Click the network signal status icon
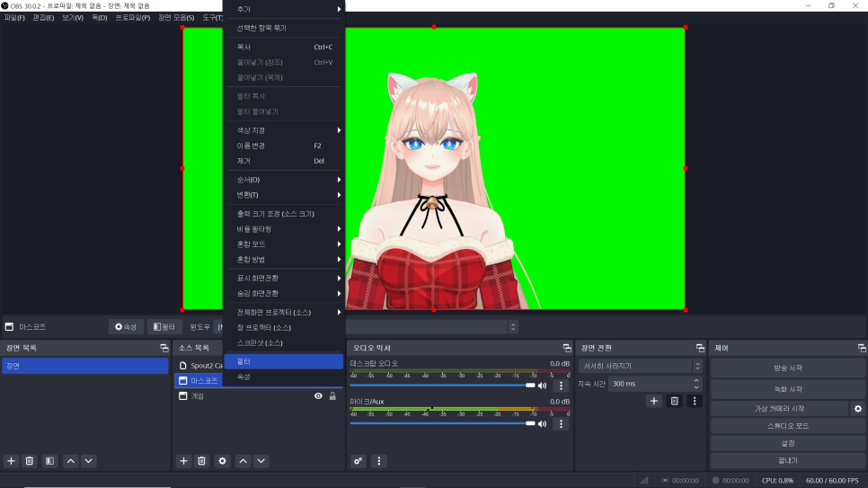Image resolution: width=868 pixels, height=488 pixels. 644,480
